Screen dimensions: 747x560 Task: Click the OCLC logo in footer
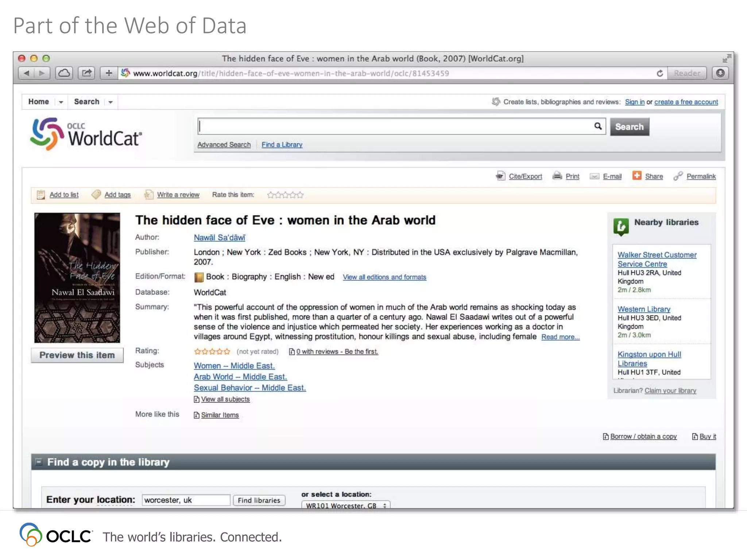56,535
